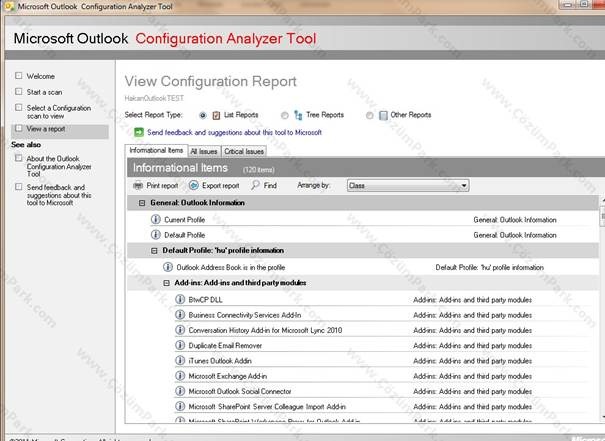The image size is (605, 441).
Task: Click info icon beside Outlook Address Book row
Action: pos(168,267)
